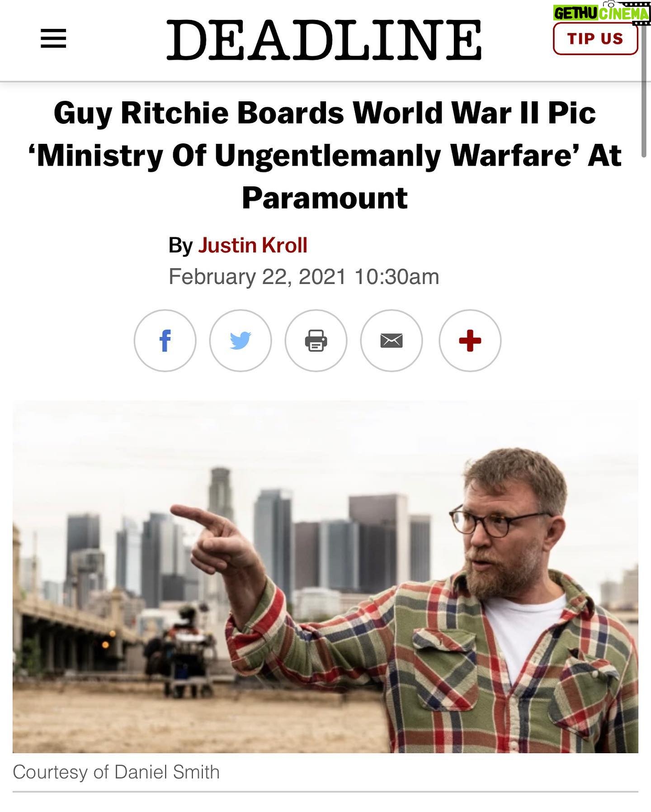Click the word Paramount in headline
The width and height of the screenshot is (651, 812).
[x=325, y=198]
